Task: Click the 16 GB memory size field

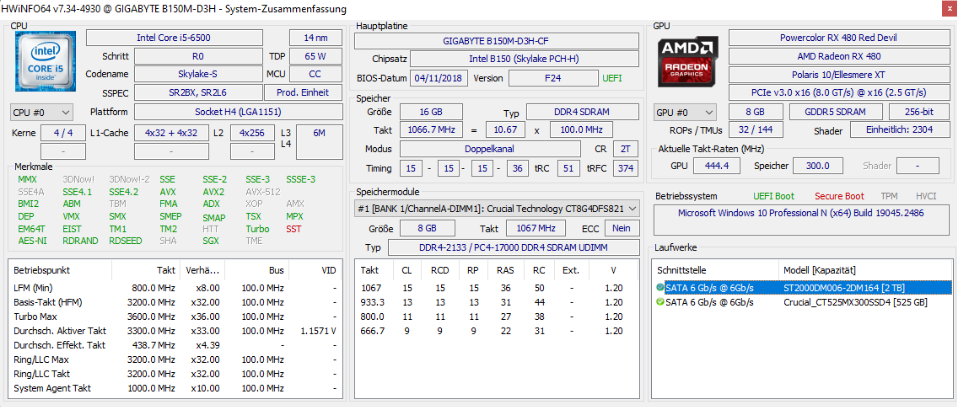Action: pos(431,112)
